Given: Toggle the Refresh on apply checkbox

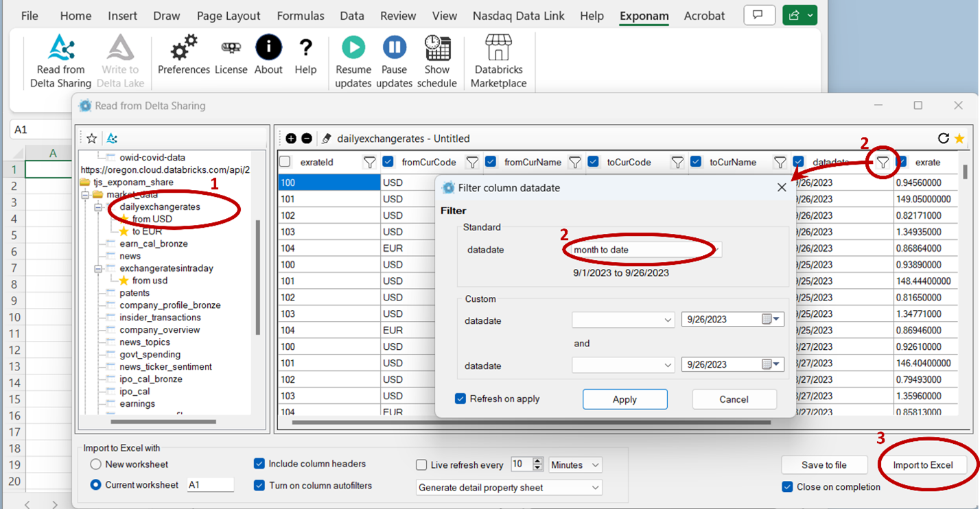Looking at the screenshot, I should (x=460, y=399).
